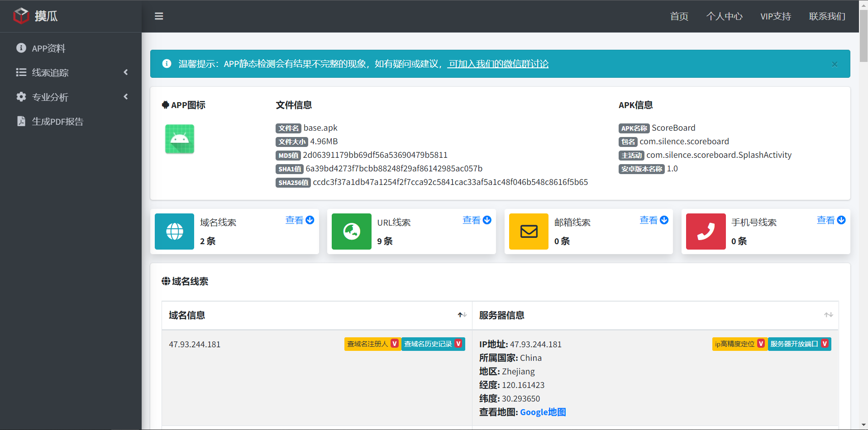Click the file size 4.96MB
The height and width of the screenshot is (430, 868).
(x=324, y=142)
